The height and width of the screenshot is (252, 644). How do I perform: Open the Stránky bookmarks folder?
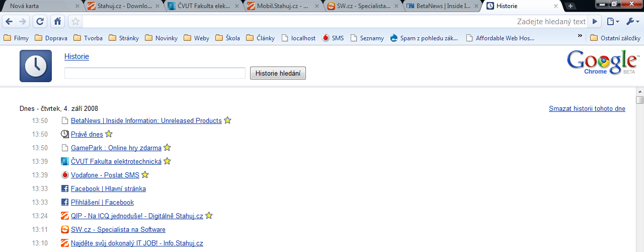(124, 38)
